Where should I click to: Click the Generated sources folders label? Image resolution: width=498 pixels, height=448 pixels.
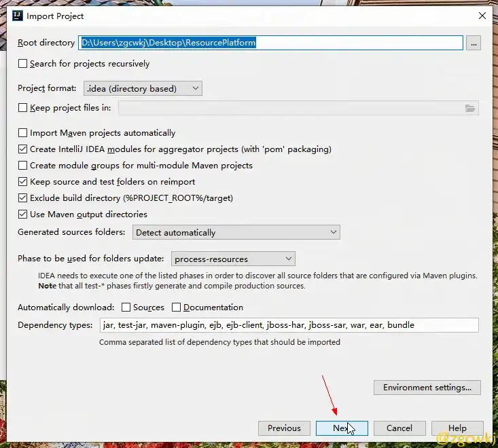tap(71, 232)
